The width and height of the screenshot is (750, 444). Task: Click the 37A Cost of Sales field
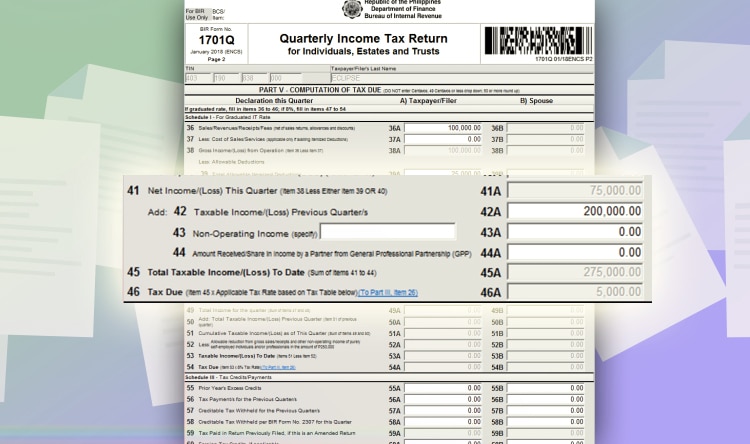tap(443, 139)
